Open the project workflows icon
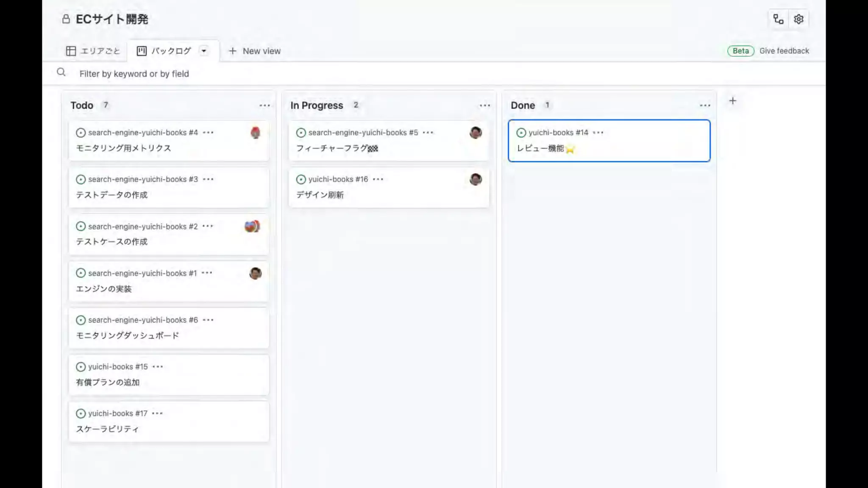 click(x=778, y=19)
